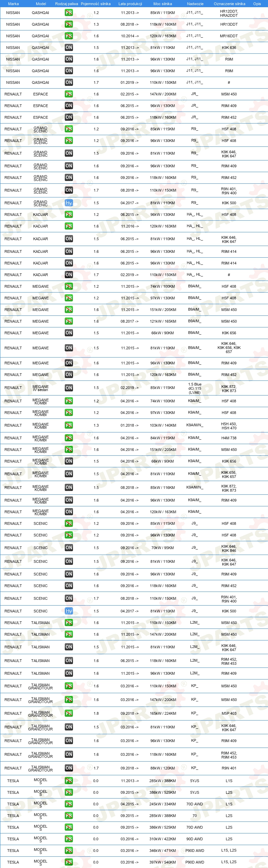Screen dimensions: 268x868
Task: Click the PB icon in Kadjar H5F 408 row
Action: click(69, 215)
